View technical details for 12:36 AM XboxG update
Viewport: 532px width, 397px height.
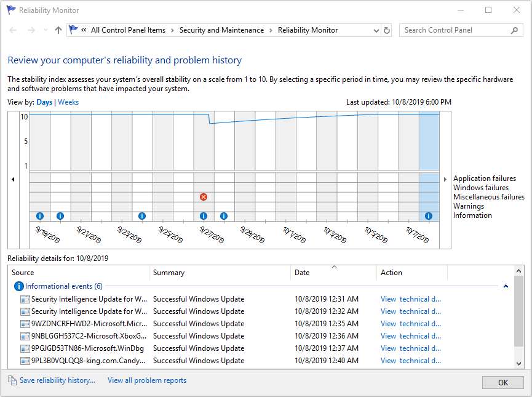pyautogui.click(x=411, y=336)
